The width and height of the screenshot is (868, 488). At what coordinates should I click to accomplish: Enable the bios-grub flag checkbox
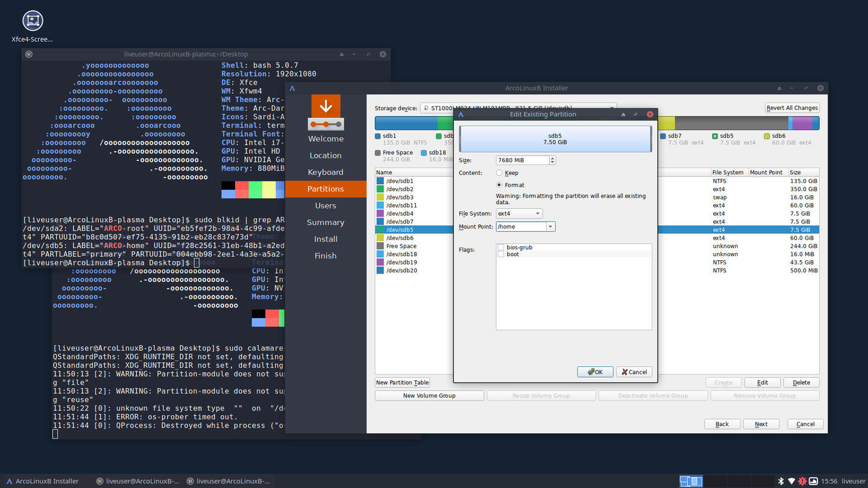(x=501, y=248)
